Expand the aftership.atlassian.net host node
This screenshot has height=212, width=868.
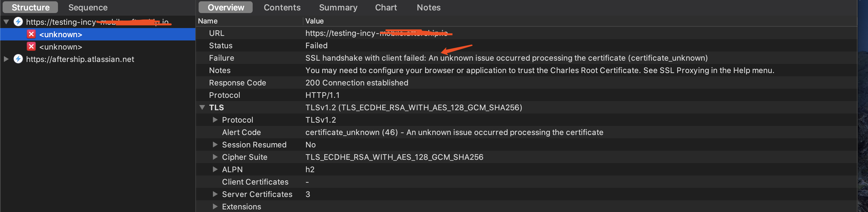(x=6, y=59)
